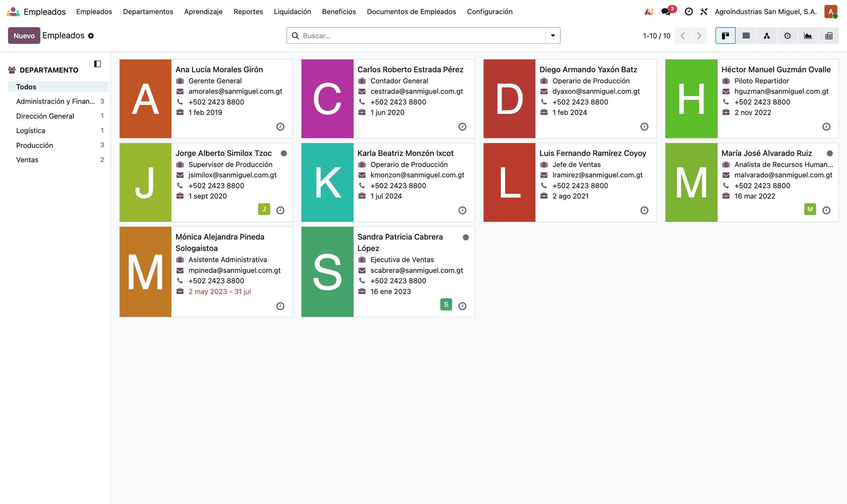Filter by Logística department
847x504 pixels.
tap(58, 131)
